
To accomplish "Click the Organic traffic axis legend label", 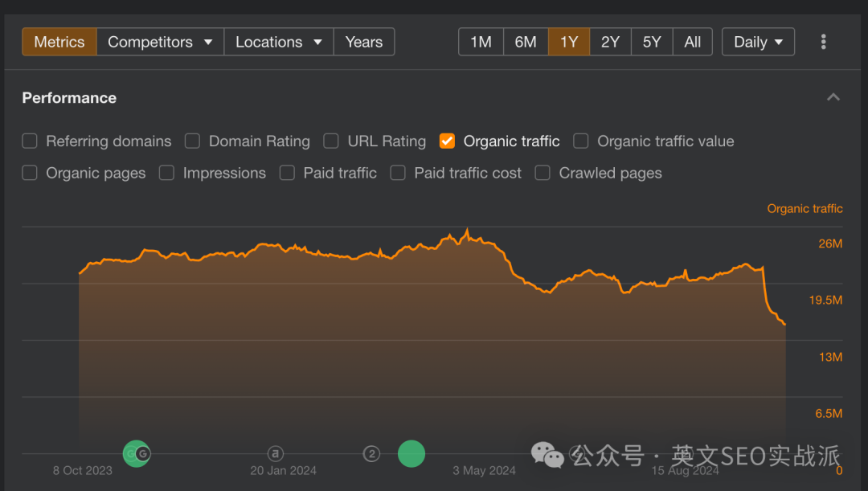I will coord(805,209).
